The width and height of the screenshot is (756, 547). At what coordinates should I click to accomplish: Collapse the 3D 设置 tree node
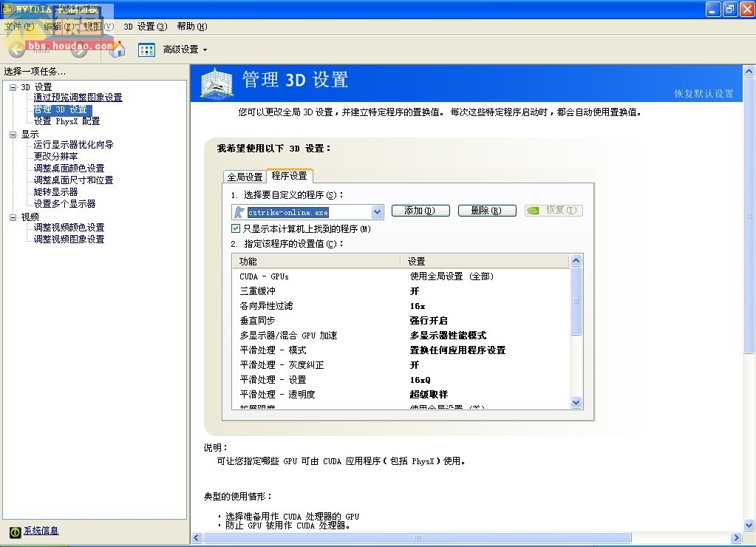coord(13,87)
